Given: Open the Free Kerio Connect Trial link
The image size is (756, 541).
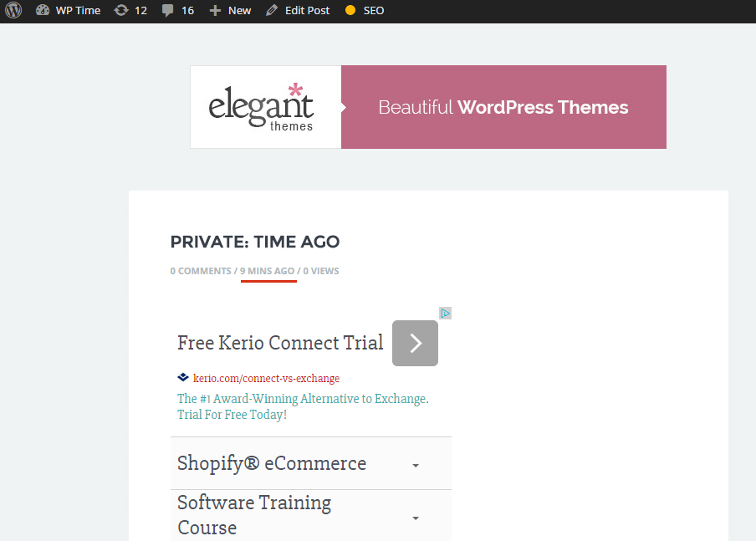Looking at the screenshot, I should click(280, 343).
